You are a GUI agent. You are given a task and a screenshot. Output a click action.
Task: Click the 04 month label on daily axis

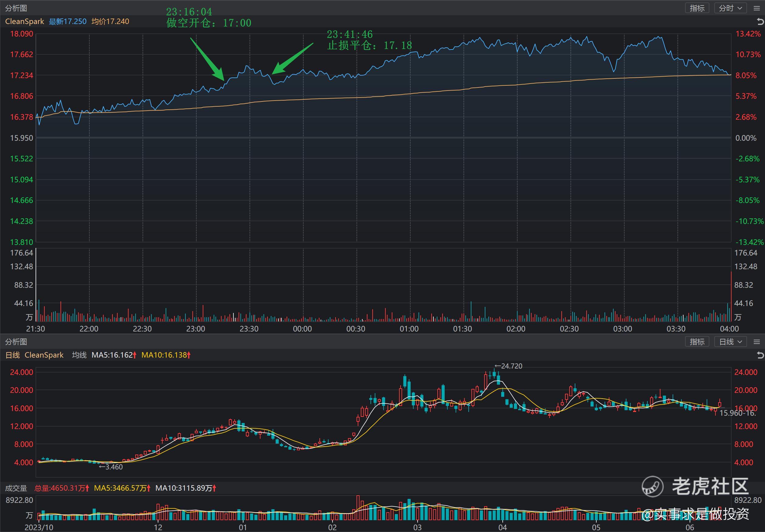(x=502, y=528)
